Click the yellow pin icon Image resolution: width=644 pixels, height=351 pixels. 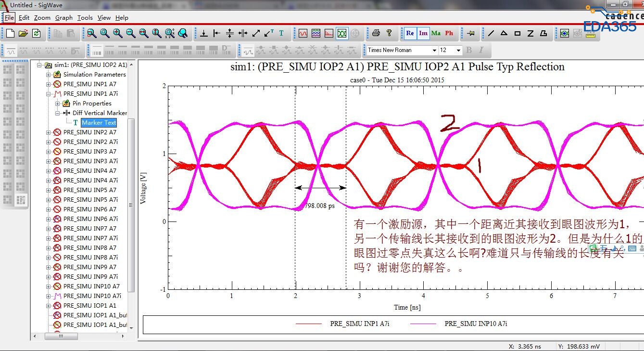(470, 33)
